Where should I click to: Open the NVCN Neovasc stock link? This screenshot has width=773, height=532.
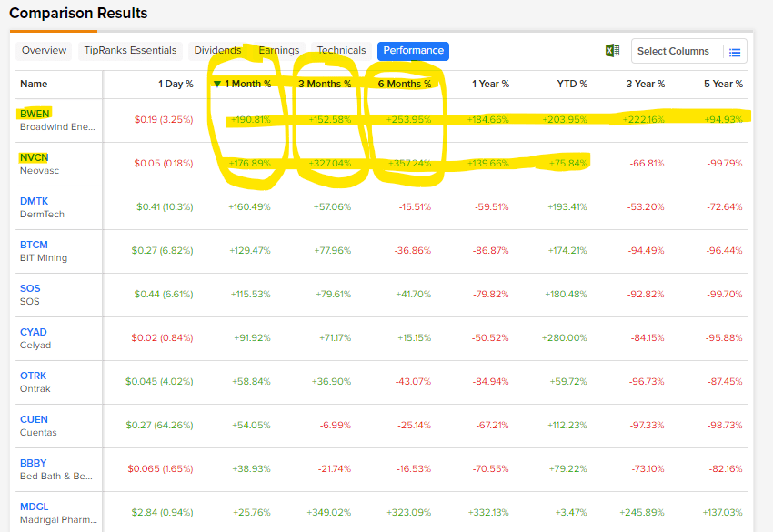pos(34,157)
